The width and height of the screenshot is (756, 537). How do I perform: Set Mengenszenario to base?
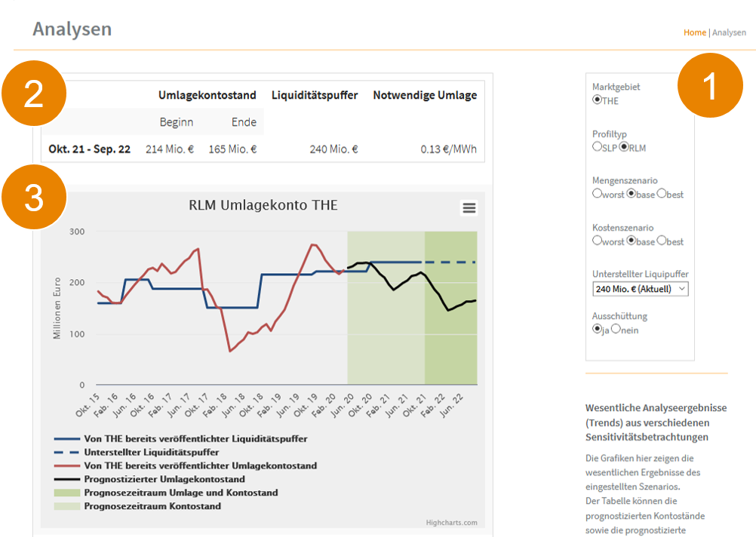click(631, 193)
